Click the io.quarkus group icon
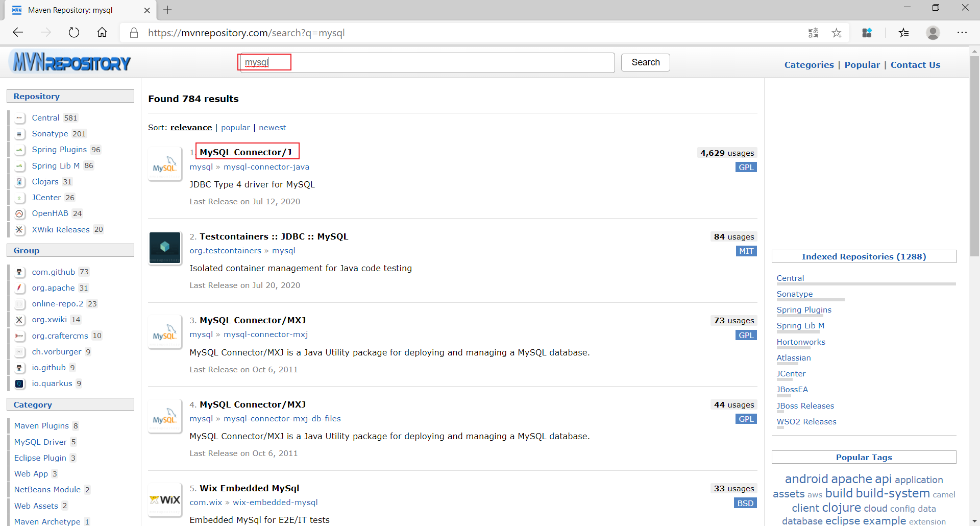This screenshot has width=980, height=526. (x=19, y=384)
